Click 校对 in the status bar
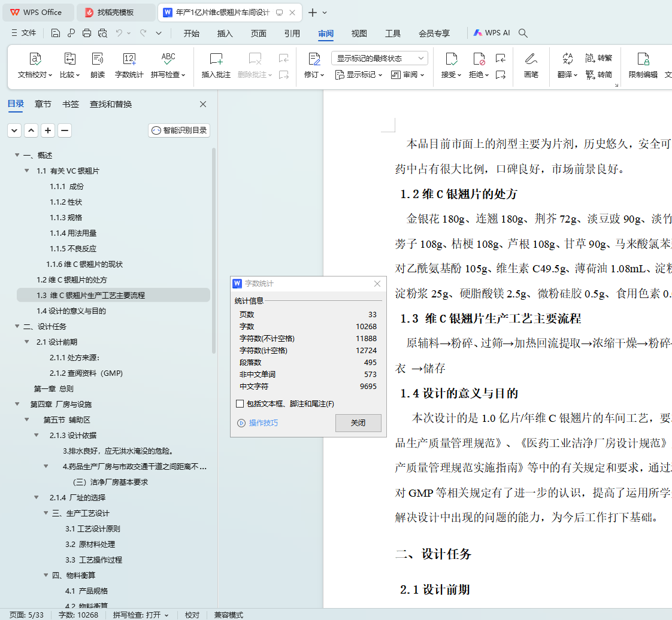 click(x=192, y=615)
